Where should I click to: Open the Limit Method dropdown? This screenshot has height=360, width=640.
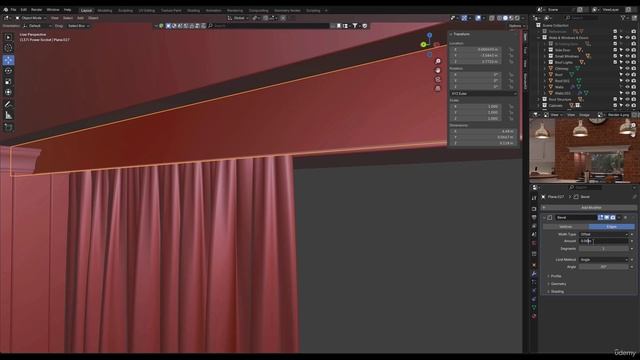coord(604,260)
